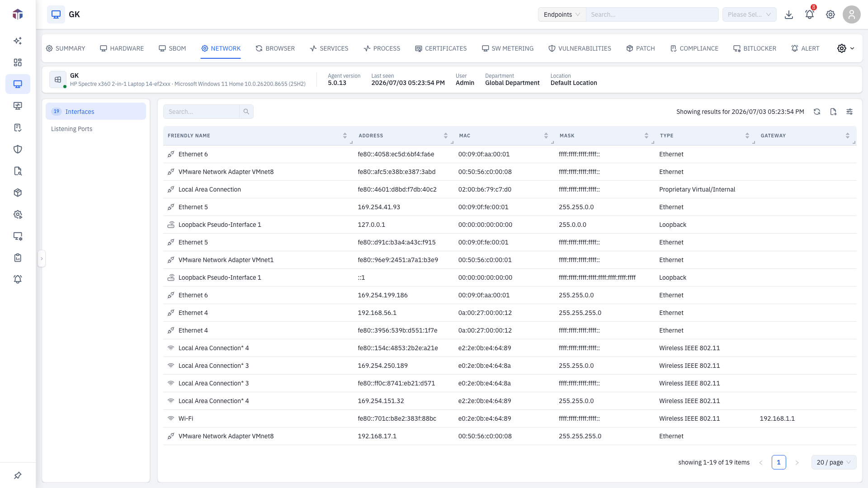Open column filter settings icon

(849, 112)
